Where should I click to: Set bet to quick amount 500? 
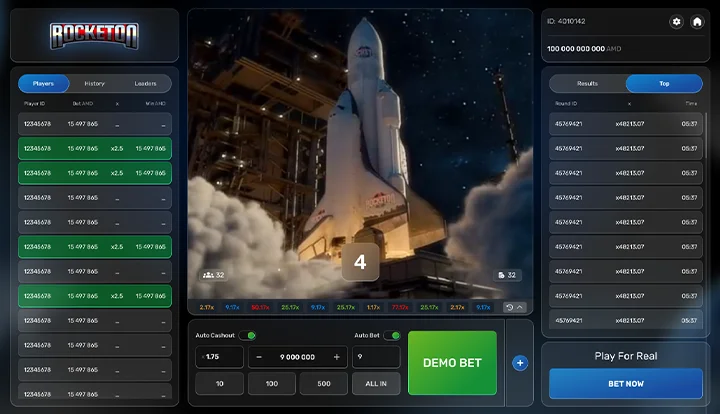point(324,384)
